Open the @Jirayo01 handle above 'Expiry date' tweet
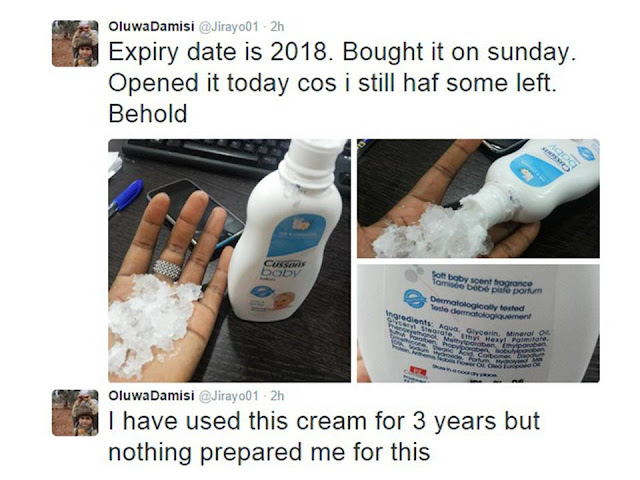Image resolution: width=640 pixels, height=480 pixels. [x=228, y=27]
